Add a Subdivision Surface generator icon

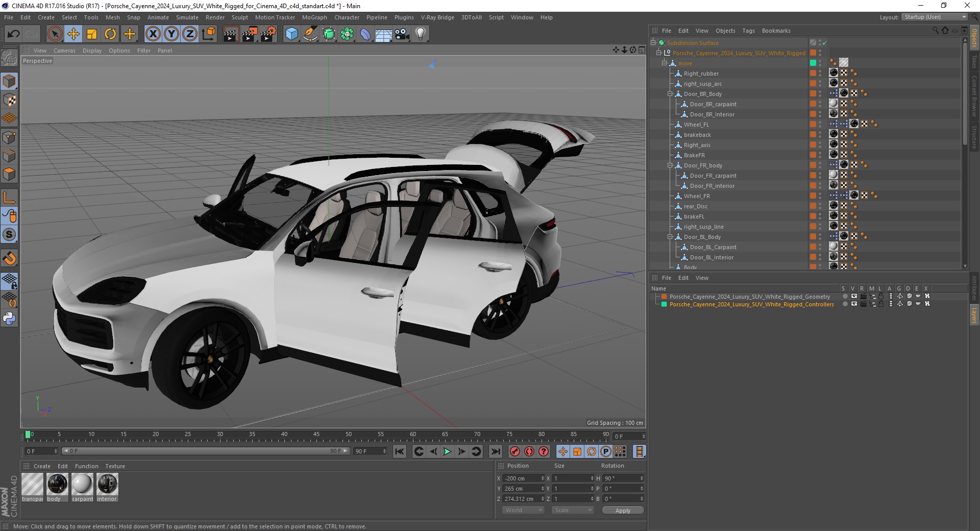click(x=329, y=34)
